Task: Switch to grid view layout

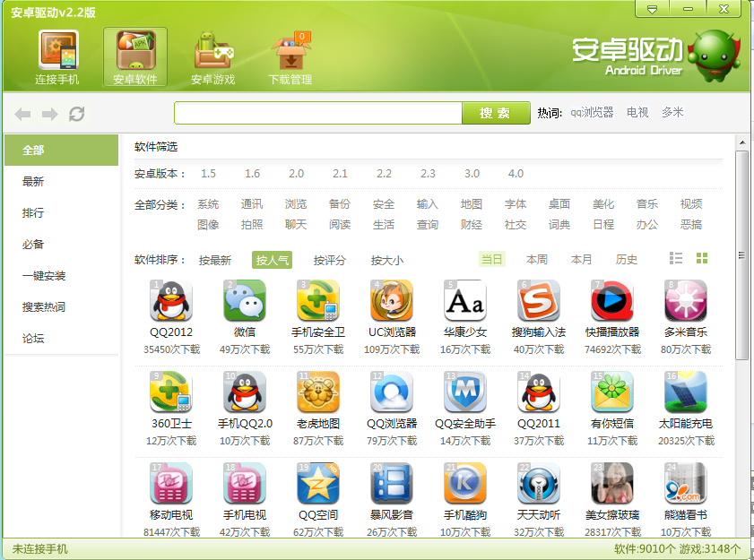Action: coord(702,259)
